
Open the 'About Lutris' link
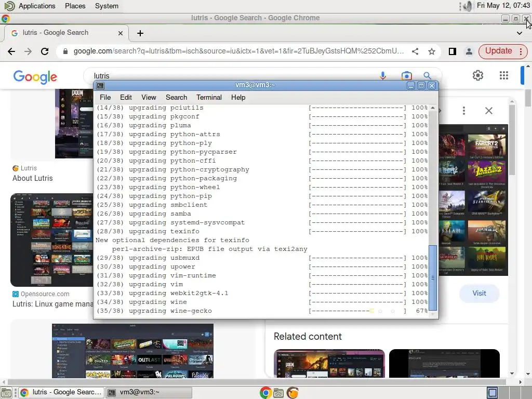tap(33, 178)
